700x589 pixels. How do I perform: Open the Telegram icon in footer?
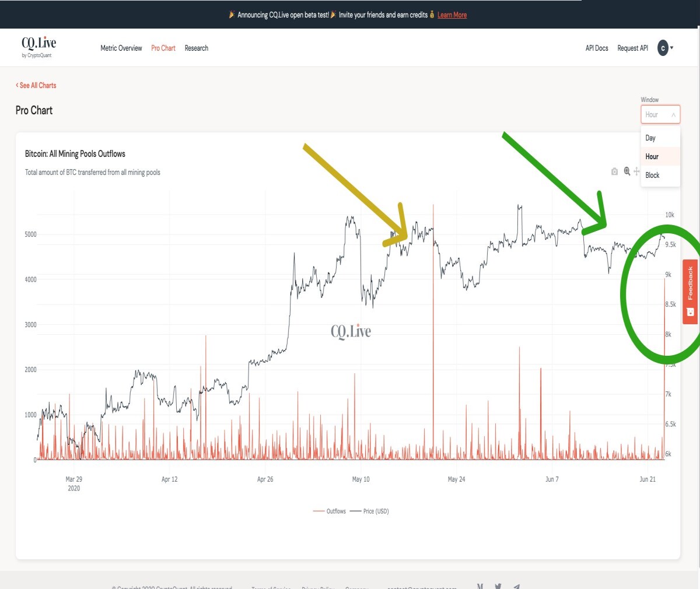516,586
